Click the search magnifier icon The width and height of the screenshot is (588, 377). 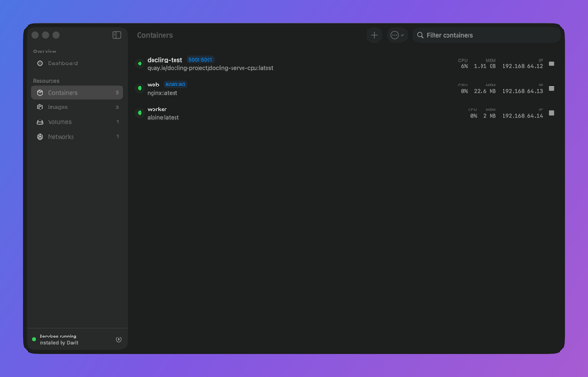coord(420,35)
